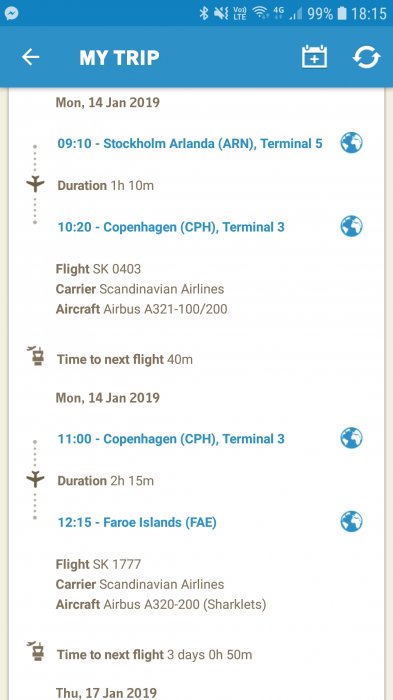
Task: Open 09:10 Stockholm Arlanda (ARN) Terminal 5 link
Action: pos(190,144)
